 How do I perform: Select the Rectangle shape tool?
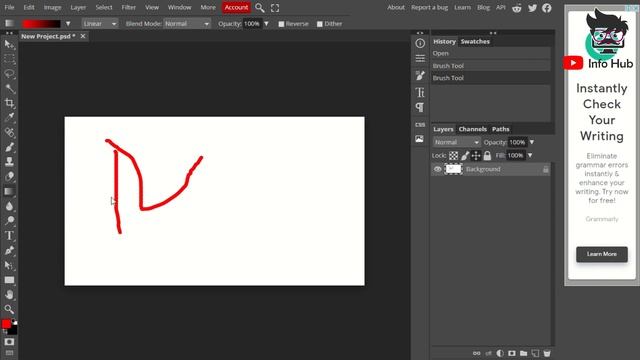pos(9,280)
